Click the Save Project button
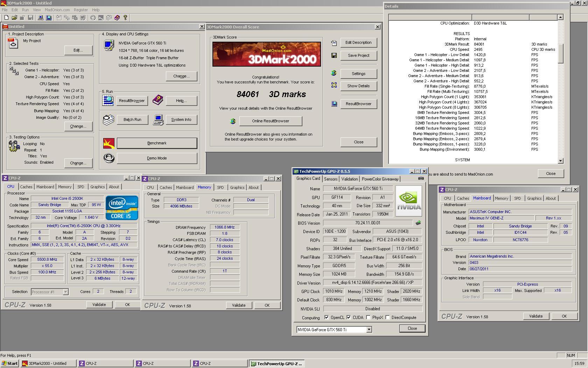Screen dimensions: 588x368 pyautogui.click(x=358, y=55)
